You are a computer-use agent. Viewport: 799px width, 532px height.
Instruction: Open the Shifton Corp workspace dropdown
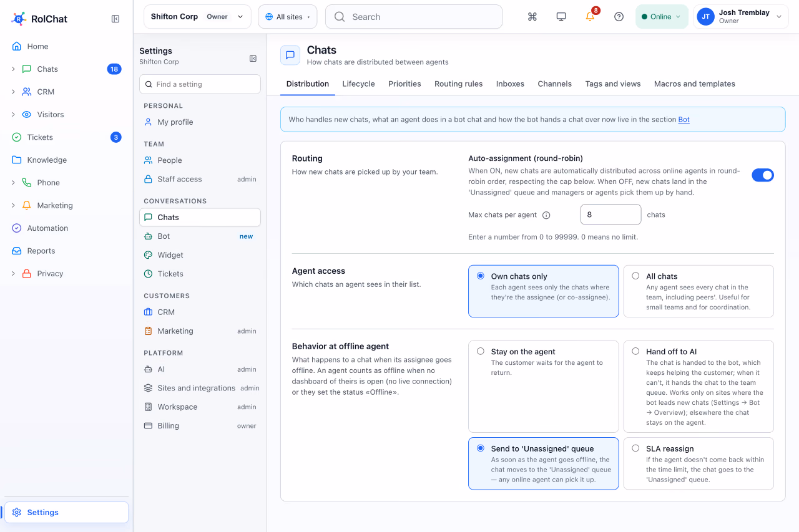click(x=197, y=17)
